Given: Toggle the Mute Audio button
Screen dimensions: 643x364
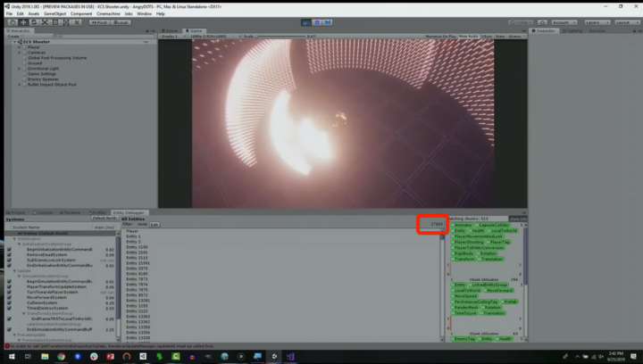Looking at the screenshot, I should click(468, 37).
